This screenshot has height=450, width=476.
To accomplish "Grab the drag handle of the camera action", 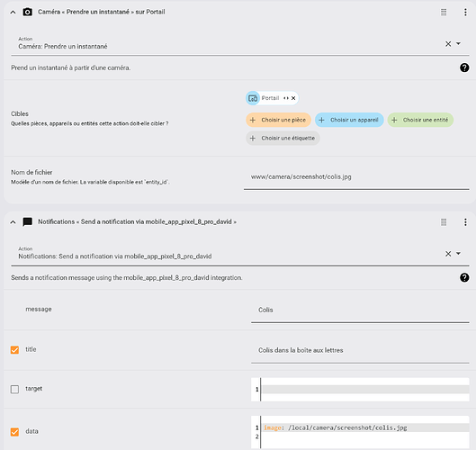I will point(444,12).
